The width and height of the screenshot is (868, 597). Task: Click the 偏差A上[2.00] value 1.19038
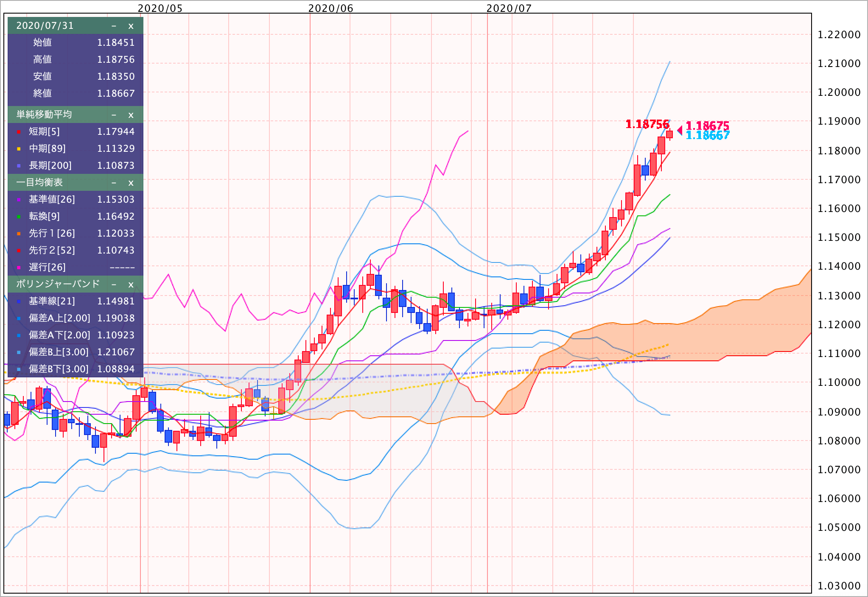tap(116, 318)
